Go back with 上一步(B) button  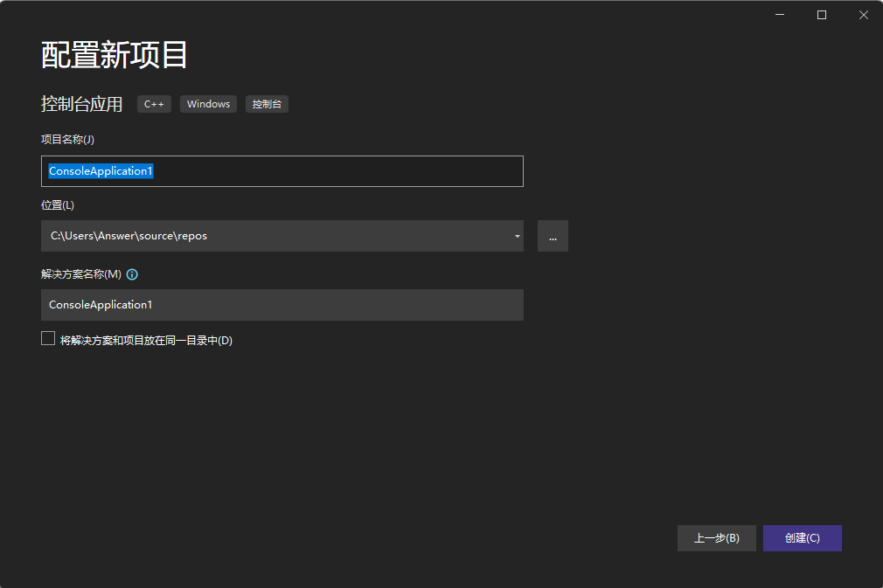[716, 538]
